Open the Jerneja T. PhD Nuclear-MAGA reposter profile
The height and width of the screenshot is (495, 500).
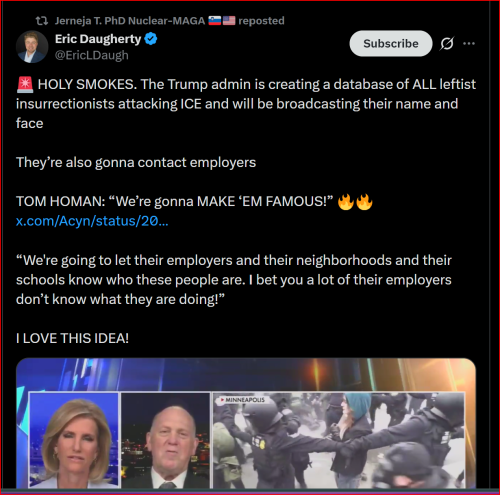tap(130, 21)
